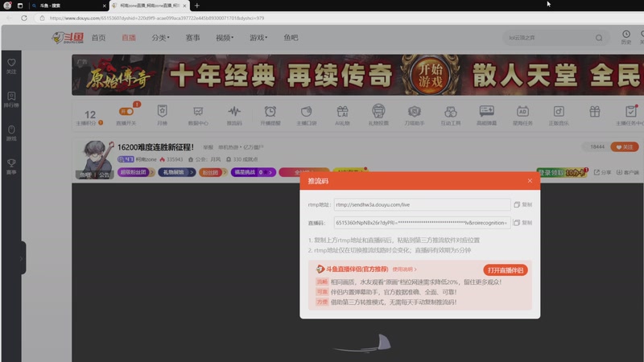This screenshot has width=644, height=362.
Task: Toggle the 直播开关 live switch
Action: coord(126,111)
